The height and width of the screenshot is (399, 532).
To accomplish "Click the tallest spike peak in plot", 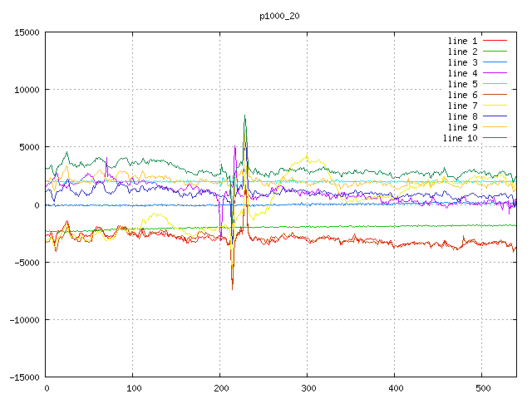I will (x=244, y=116).
